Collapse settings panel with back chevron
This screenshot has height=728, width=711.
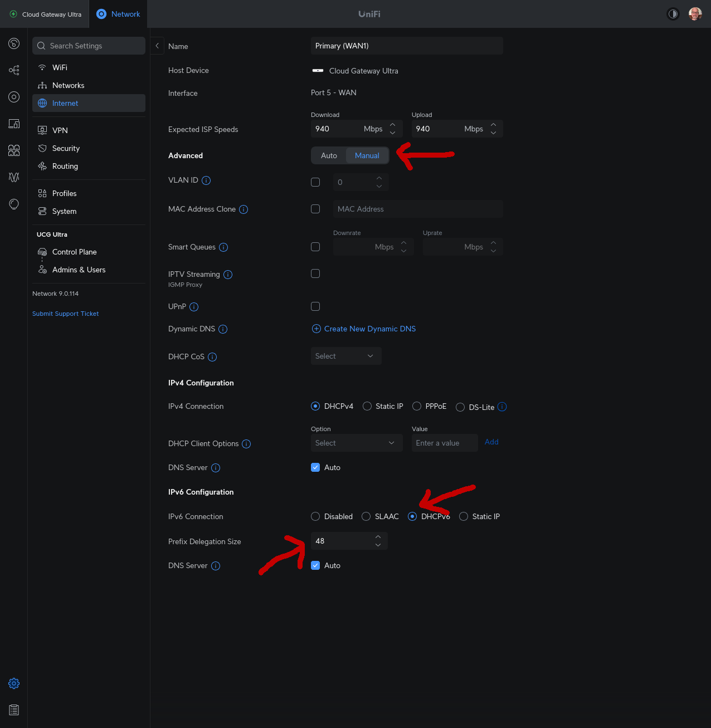[x=157, y=46]
